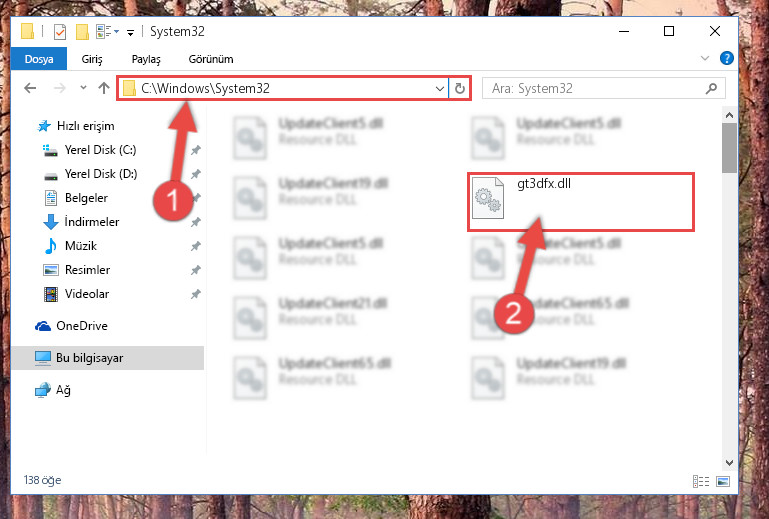Click the search magnifier icon

click(x=711, y=88)
